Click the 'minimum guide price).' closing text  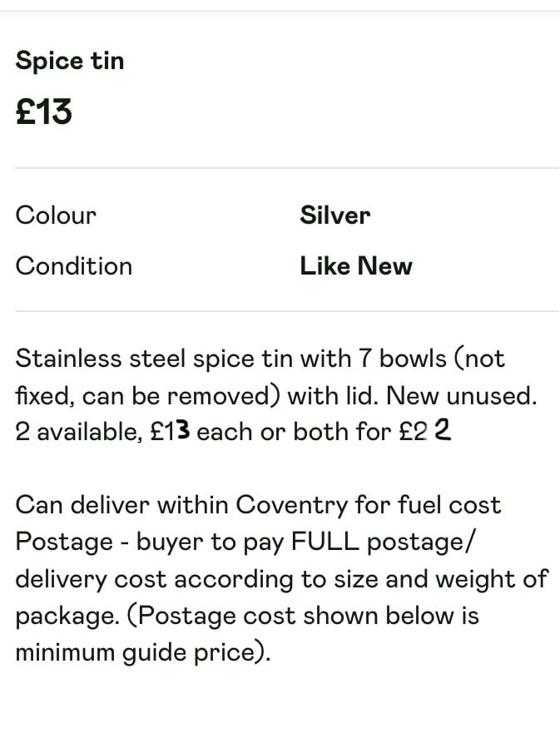coord(143,653)
